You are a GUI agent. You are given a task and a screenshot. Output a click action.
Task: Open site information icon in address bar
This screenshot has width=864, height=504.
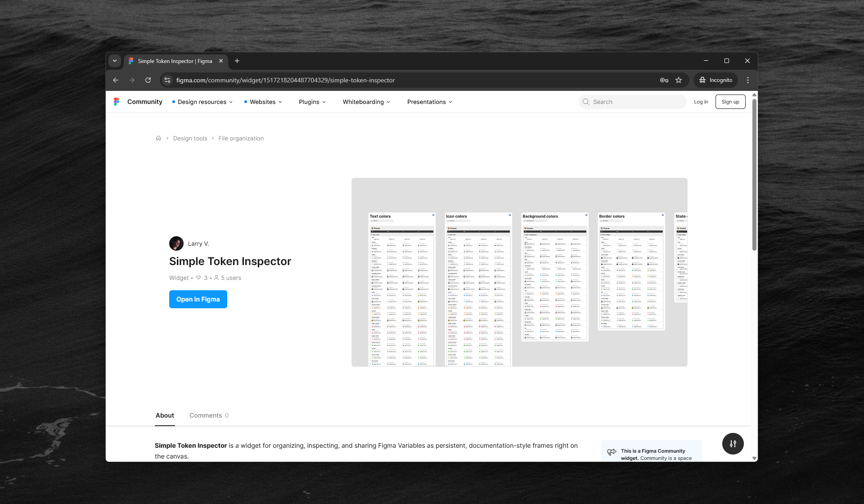pyautogui.click(x=167, y=80)
